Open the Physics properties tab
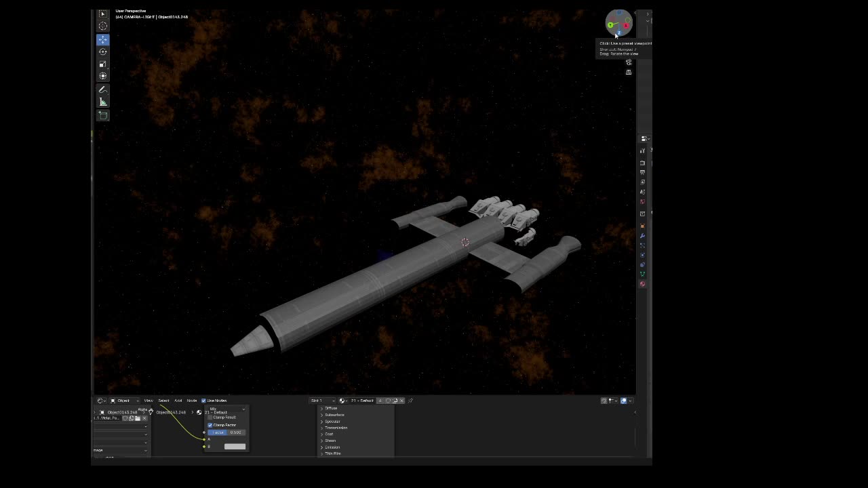 [x=642, y=255]
